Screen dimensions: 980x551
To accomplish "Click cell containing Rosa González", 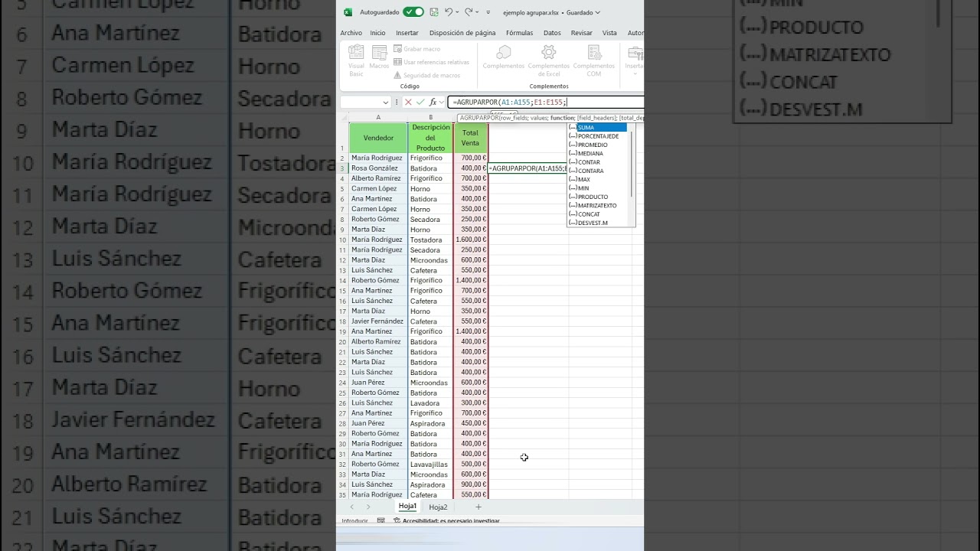I will coord(378,168).
